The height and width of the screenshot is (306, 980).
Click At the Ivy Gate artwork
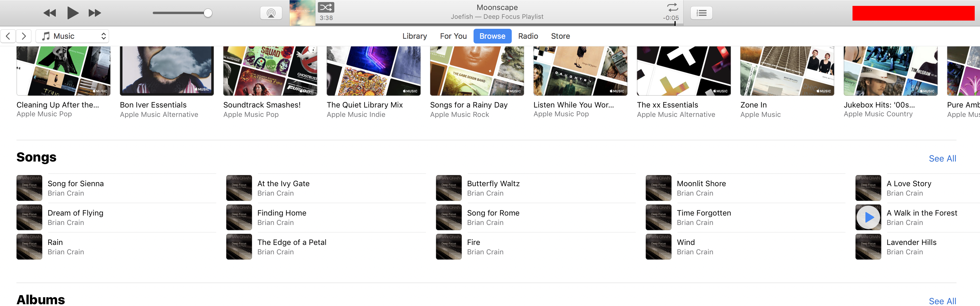239,188
